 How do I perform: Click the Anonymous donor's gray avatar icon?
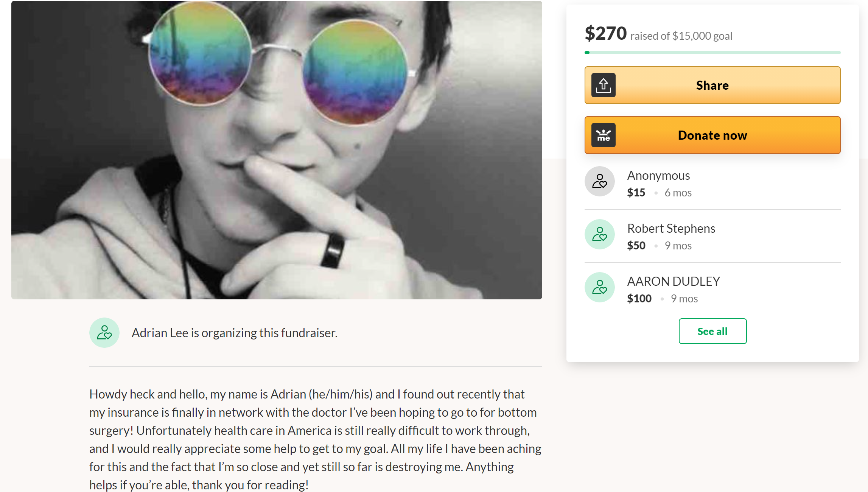599,181
